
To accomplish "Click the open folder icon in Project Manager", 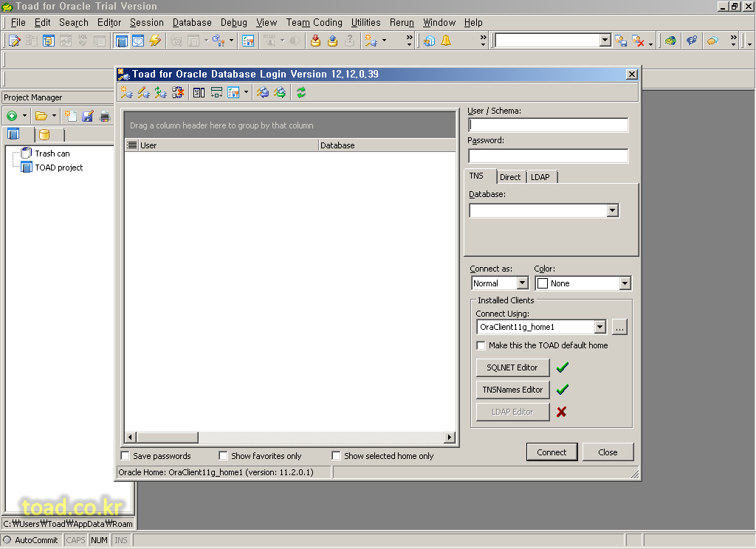I will click(41, 116).
